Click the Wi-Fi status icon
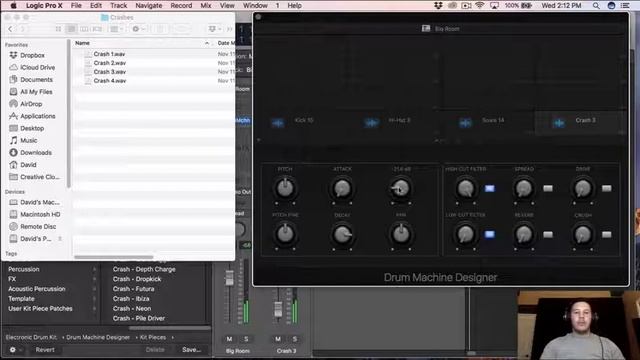The width and height of the screenshot is (640, 360). [480, 6]
